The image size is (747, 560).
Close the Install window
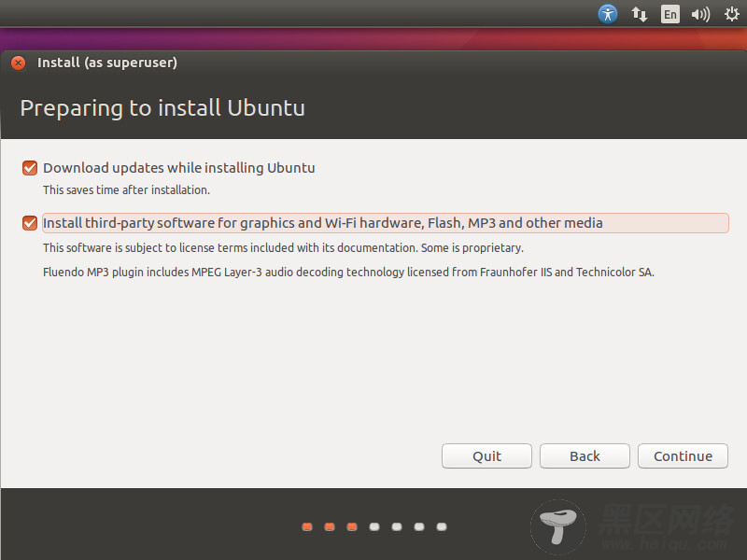[19, 63]
